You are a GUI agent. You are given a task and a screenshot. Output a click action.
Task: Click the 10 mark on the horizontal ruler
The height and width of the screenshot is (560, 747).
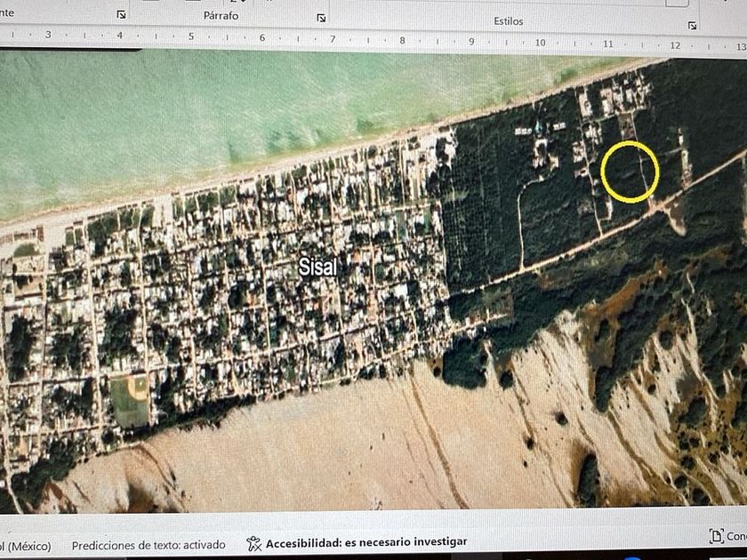(539, 42)
